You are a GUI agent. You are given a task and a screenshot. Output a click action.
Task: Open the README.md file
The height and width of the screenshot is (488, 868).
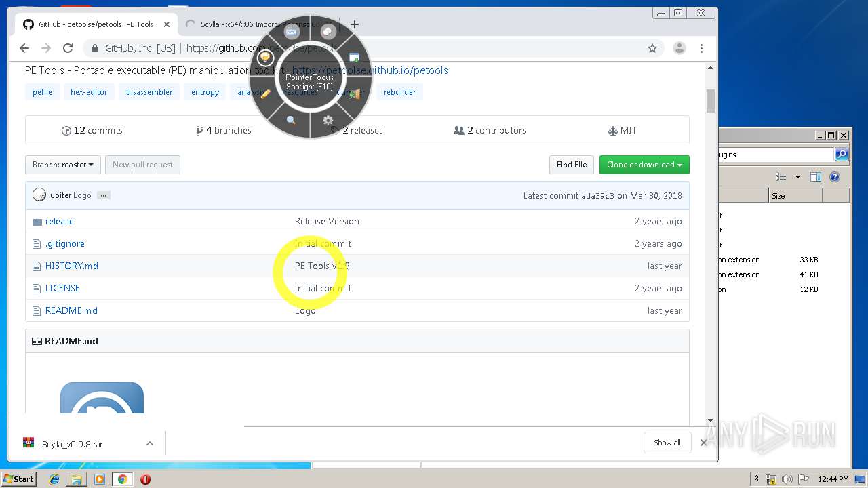click(71, 310)
